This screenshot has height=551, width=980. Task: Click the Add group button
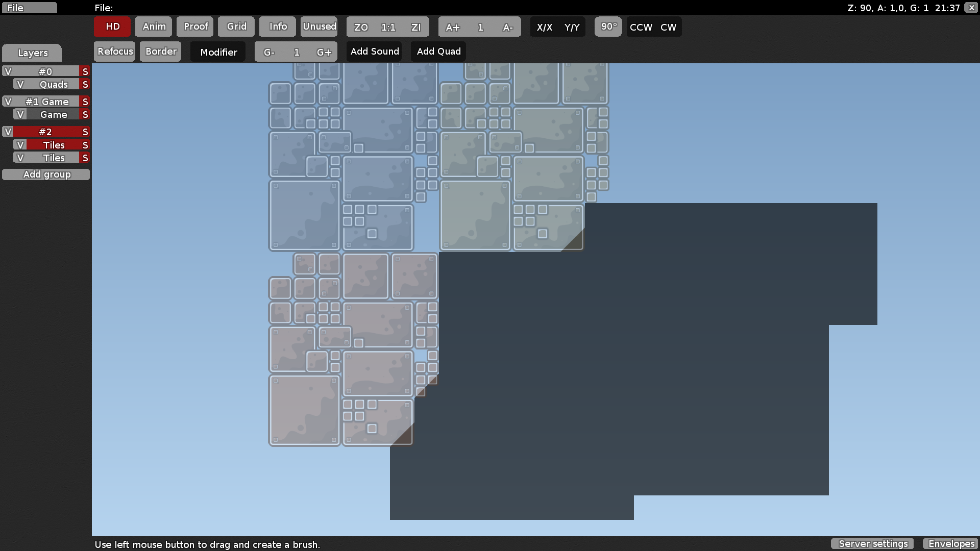46,174
